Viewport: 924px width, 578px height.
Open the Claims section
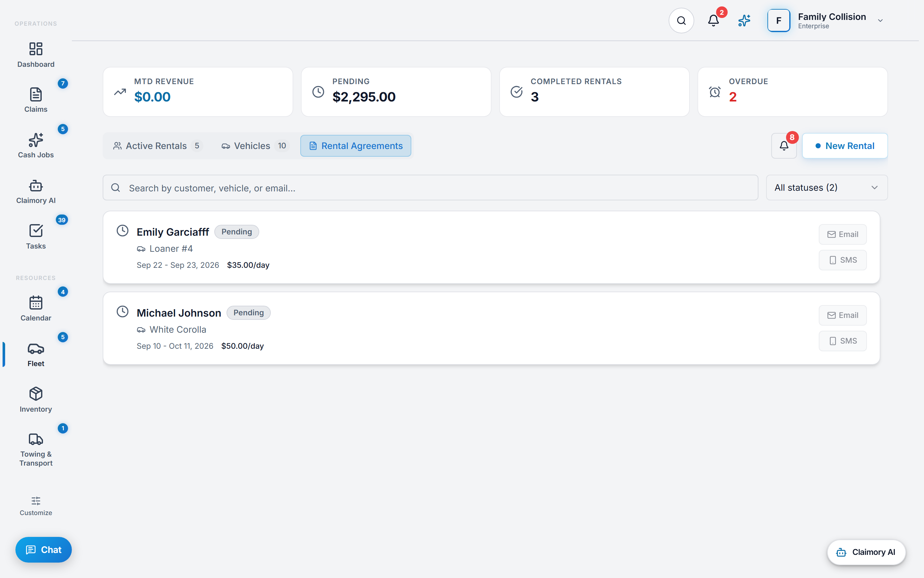(x=36, y=100)
